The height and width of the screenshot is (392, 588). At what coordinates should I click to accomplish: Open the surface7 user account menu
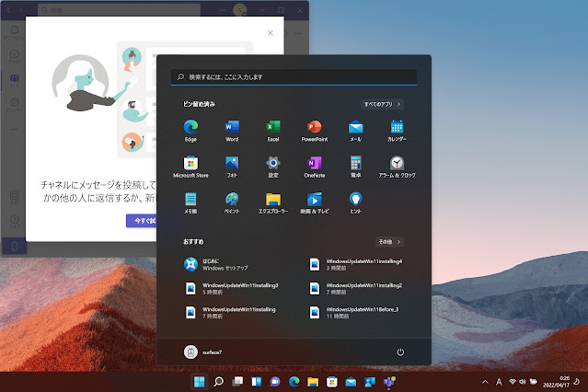[202, 352]
